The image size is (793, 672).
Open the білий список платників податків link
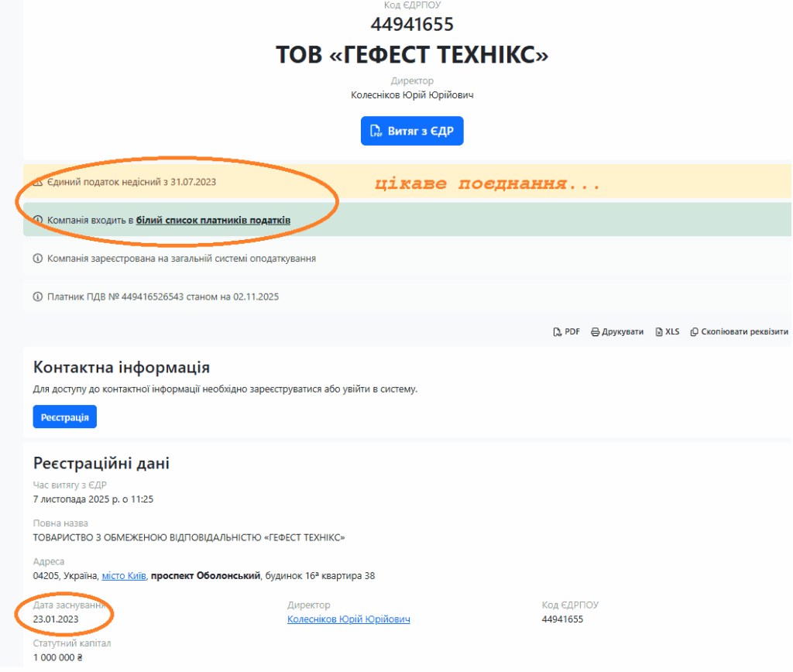click(213, 221)
